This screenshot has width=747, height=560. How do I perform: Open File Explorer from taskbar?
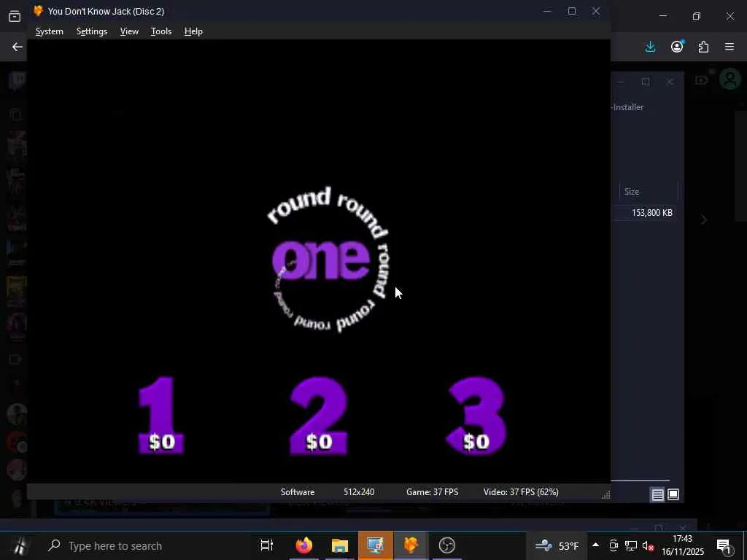point(340,545)
